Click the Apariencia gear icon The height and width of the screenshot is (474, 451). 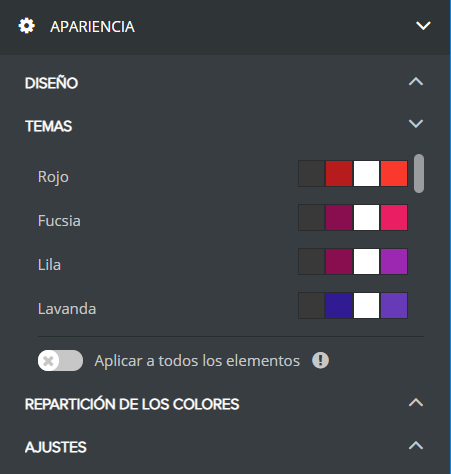point(26,26)
